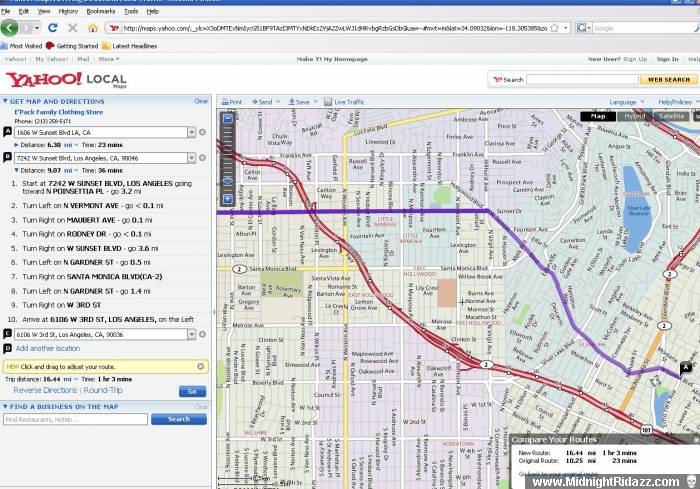Click the Sign In link
Image resolution: width=700 pixels, height=489 pixels.
667,59
